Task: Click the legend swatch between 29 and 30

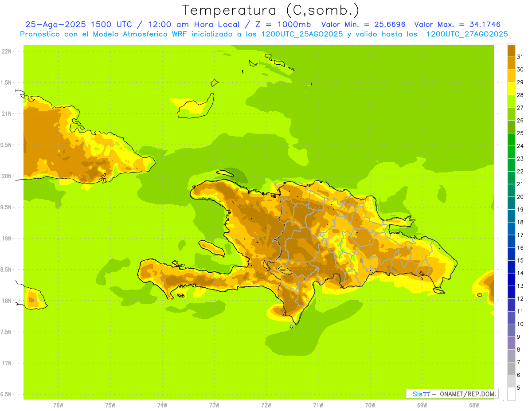Action: click(x=511, y=76)
